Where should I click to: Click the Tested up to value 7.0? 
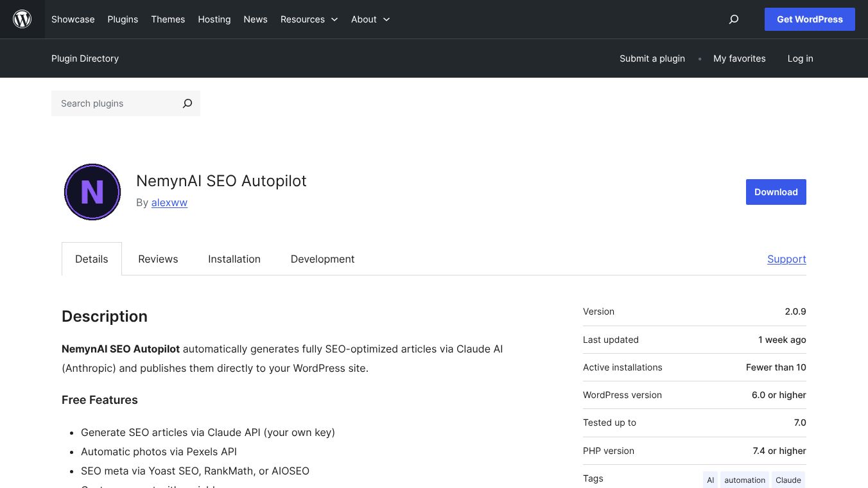800,423
